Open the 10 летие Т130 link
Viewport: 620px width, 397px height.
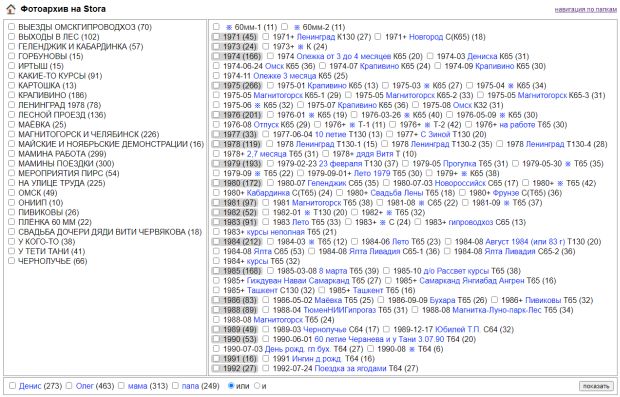click(x=330, y=135)
